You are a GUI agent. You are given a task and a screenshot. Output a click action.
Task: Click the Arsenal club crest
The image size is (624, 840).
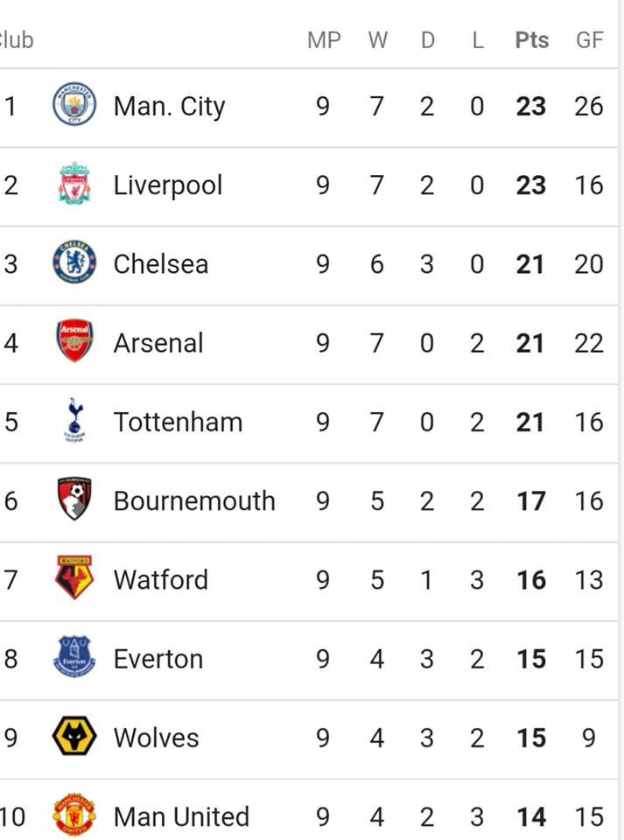[74, 340]
